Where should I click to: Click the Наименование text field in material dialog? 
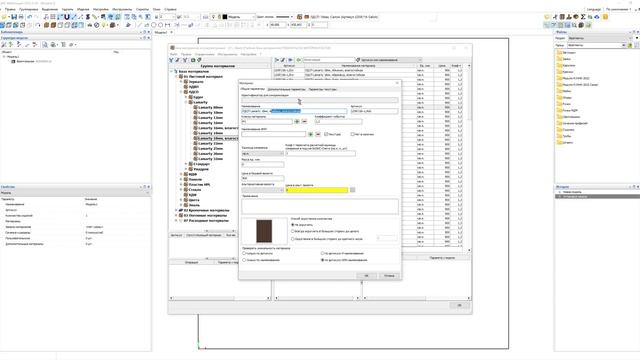294,111
